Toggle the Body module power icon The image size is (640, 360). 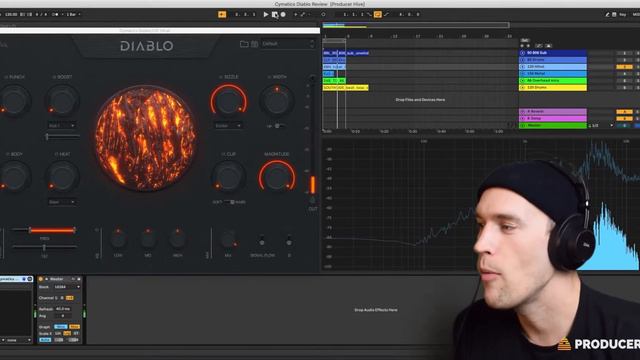pyautogui.click(x=7, y=154)
